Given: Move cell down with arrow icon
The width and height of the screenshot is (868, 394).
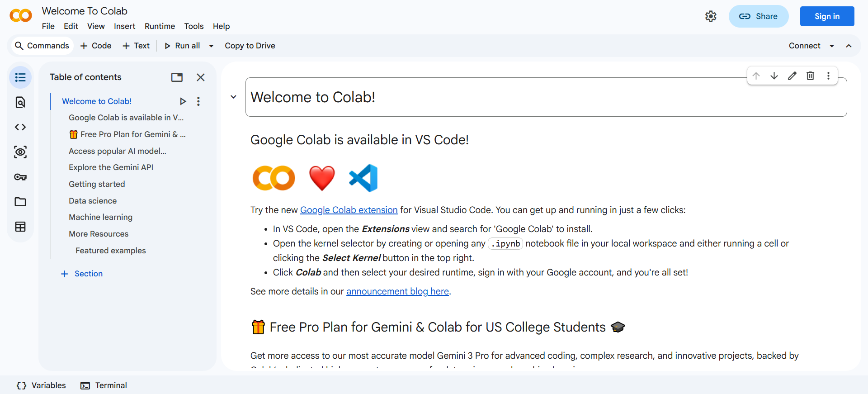Looking at the screenshot, I should point(774,76).
